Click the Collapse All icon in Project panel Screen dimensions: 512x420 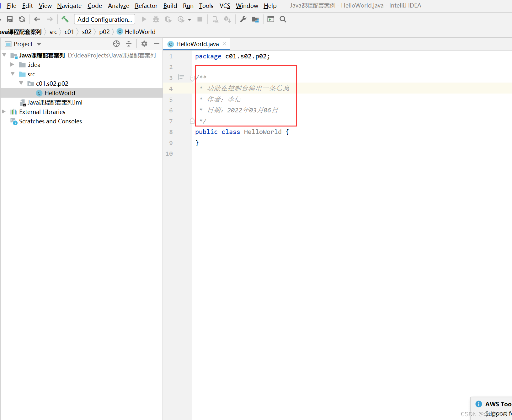pos(129,44)
